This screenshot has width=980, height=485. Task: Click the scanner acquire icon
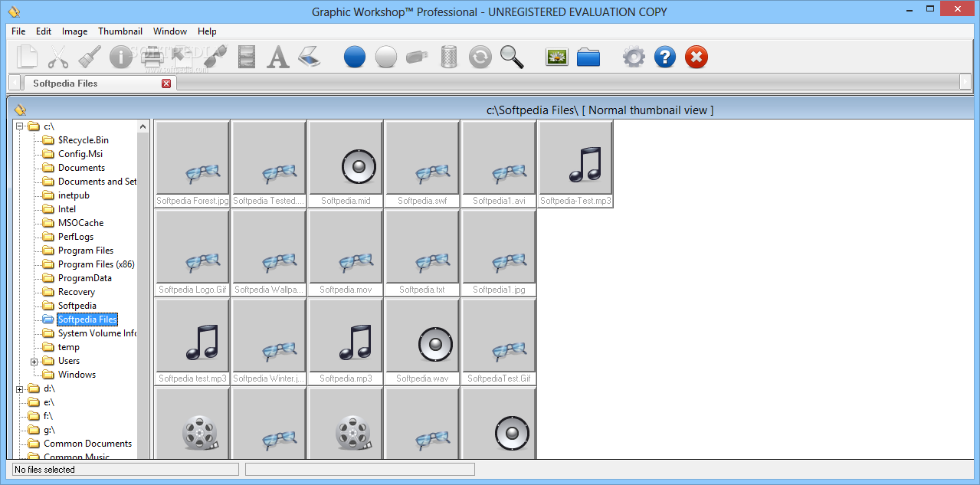(x=308, y=57)
